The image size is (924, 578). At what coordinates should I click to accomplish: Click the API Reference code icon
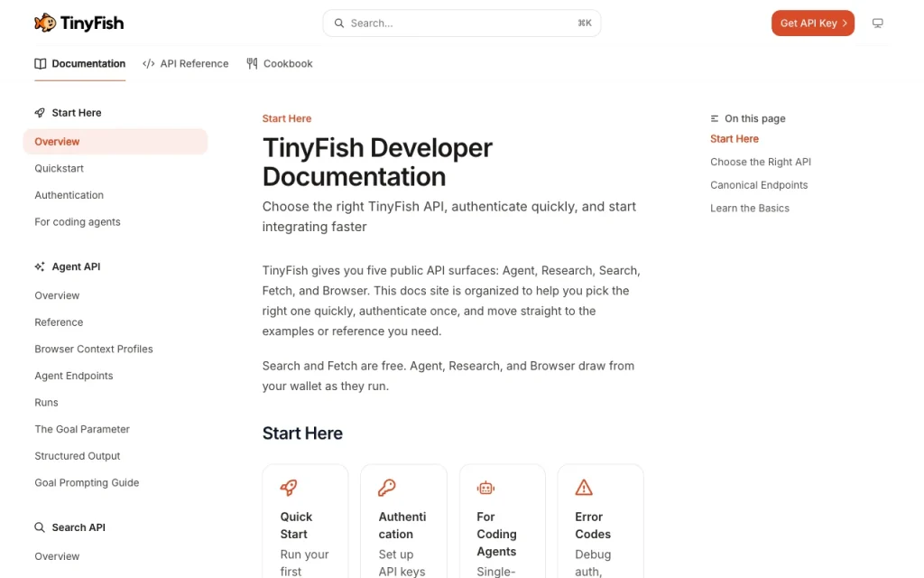tap(149, 64)
